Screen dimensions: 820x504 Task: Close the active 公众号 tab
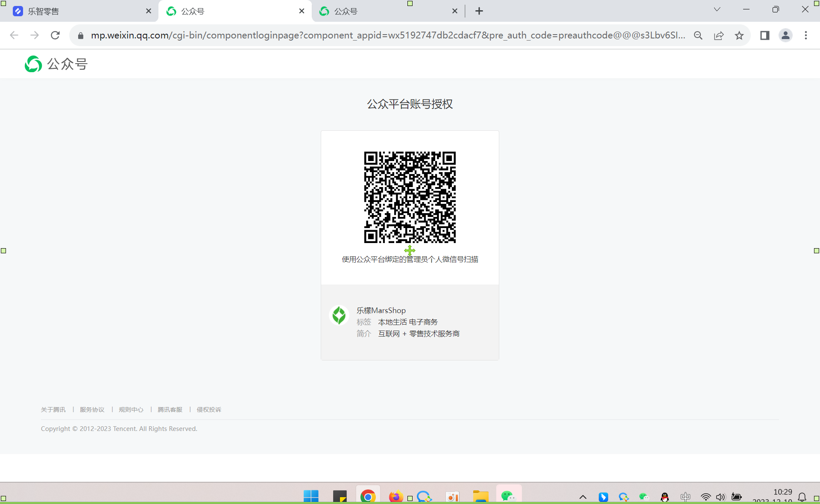[302, 11]
